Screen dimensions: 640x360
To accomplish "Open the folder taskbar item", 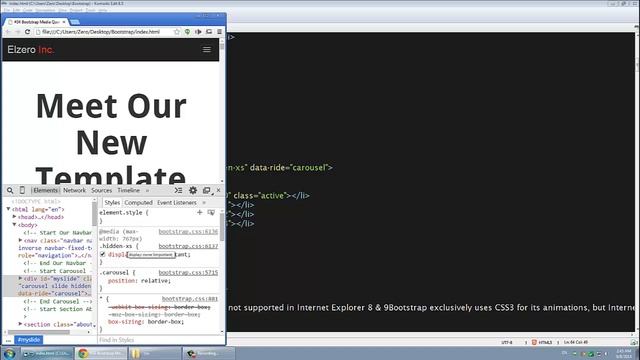I will (155, 353).
